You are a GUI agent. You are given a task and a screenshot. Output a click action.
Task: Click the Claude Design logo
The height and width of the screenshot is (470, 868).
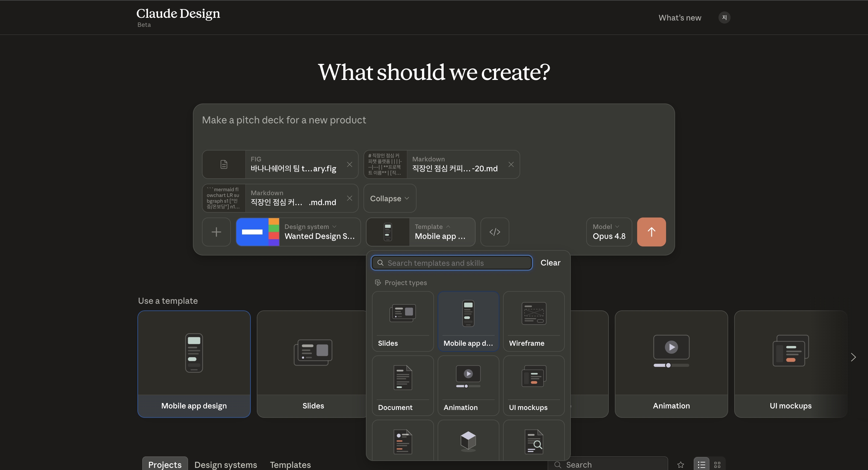(x=178, y=14)
